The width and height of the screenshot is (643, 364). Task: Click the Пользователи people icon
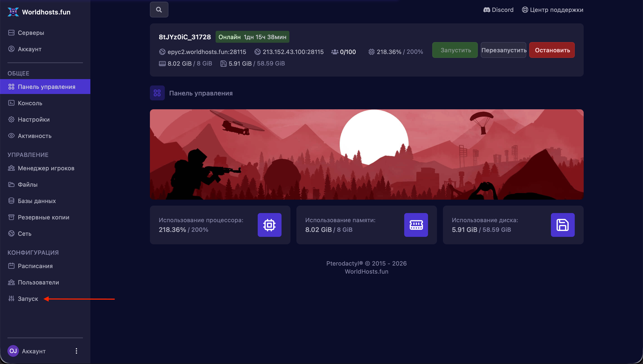coord(11,282)
